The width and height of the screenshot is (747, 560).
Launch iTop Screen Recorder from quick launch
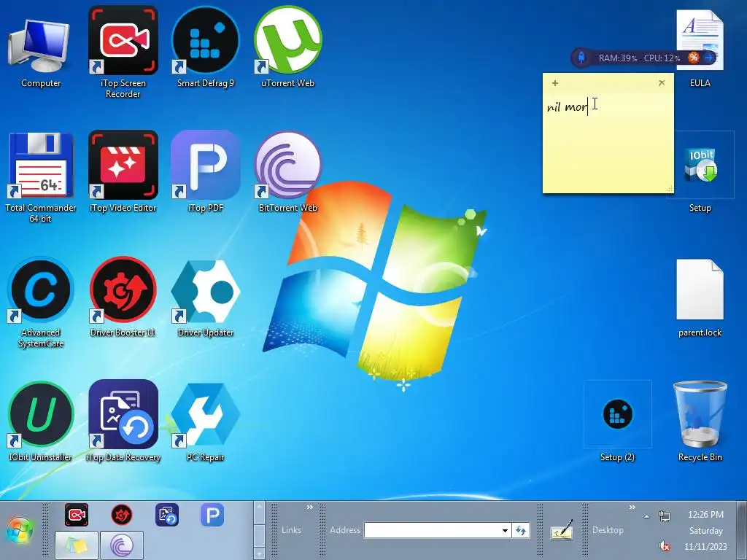77,515
